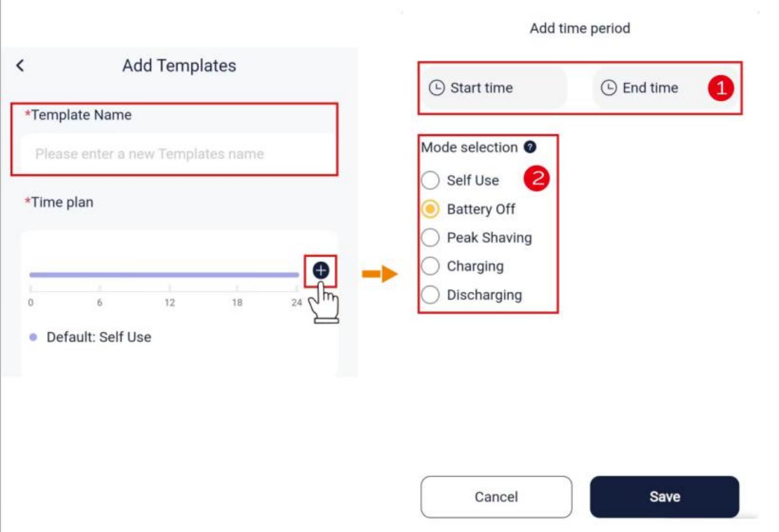Select the Self Use mode radio button
The height and width of the screenshot is (532, 779).
pos(430,181)
